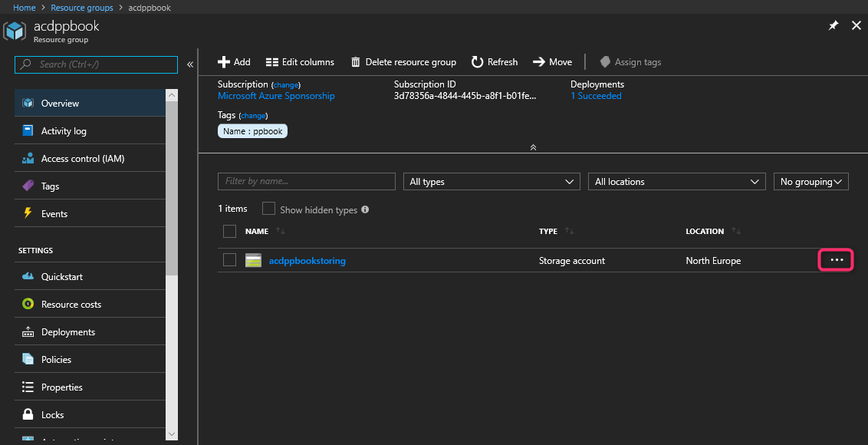868x445 pixels.
Task: Open Activity log in sidebar
Action: pos(64,131)
